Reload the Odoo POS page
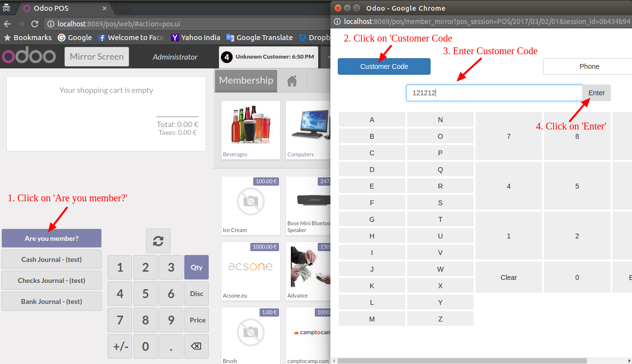The height and width of the screenshot is (364, 632). (35, 24)
